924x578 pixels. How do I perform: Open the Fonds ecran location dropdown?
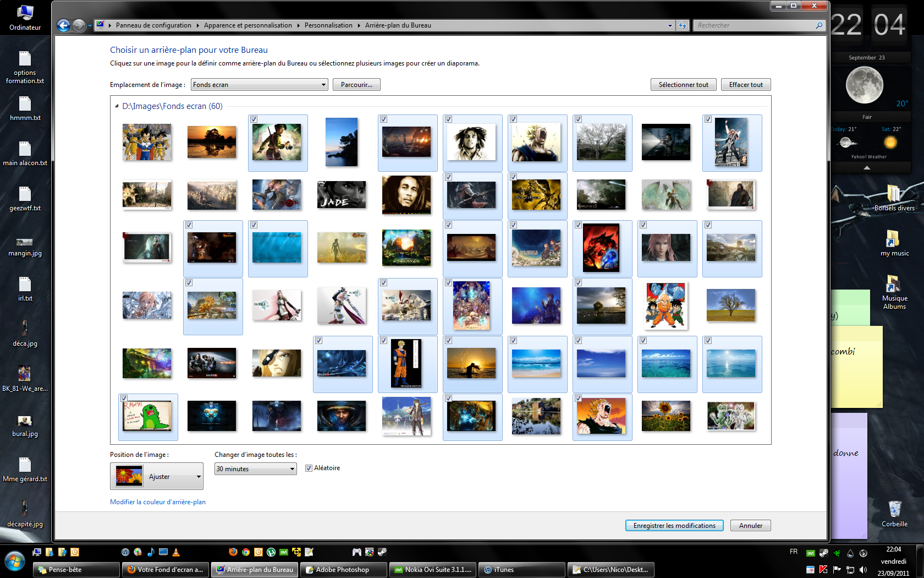(x=259, y=85)
